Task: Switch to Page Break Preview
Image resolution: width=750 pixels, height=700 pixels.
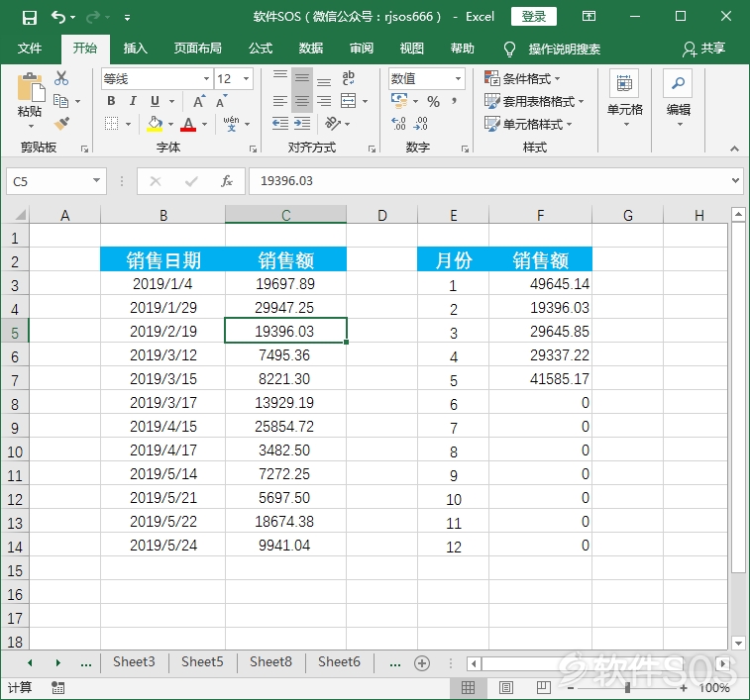Action: [543, 687]
